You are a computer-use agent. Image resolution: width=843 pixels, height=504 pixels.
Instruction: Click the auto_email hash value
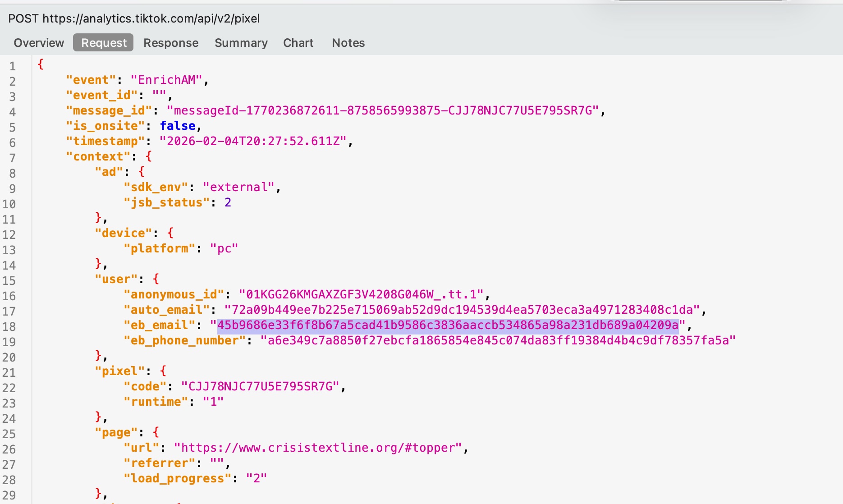(x=462, y=310)
